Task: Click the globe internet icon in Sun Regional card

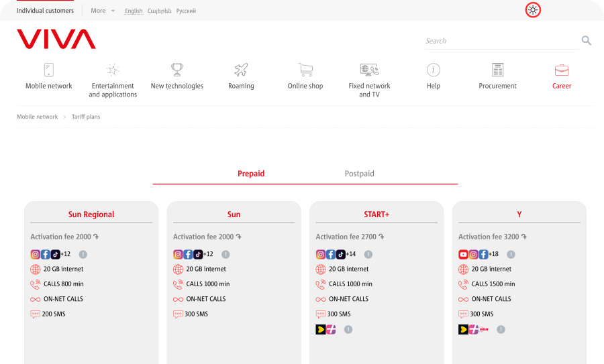Action: [x=35, y=269]
